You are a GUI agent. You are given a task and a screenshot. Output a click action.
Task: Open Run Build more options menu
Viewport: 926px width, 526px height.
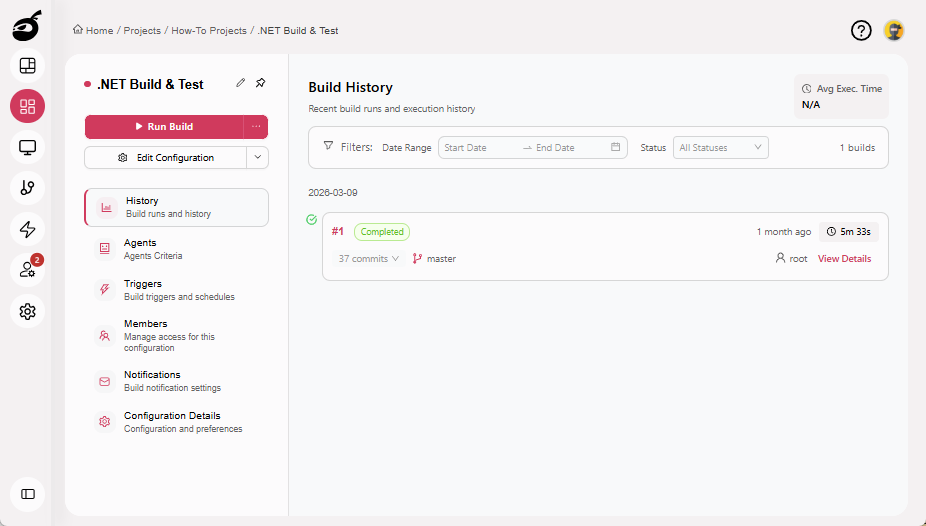(x=256, y=126)
